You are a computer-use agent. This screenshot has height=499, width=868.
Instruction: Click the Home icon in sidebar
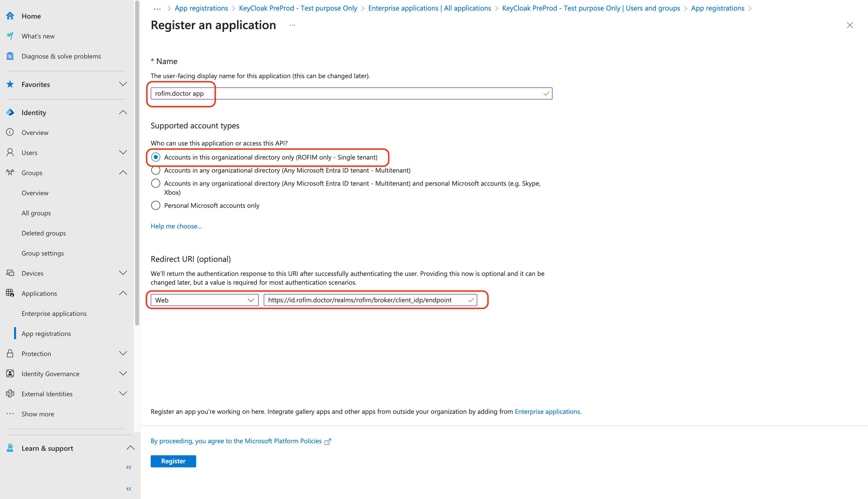click(10, 16)
